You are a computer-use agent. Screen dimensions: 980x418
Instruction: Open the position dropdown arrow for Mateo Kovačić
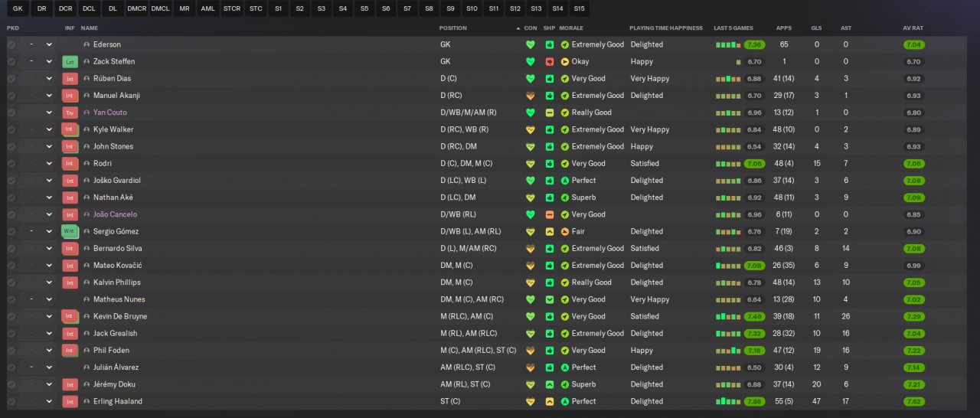tap(49, 266)
